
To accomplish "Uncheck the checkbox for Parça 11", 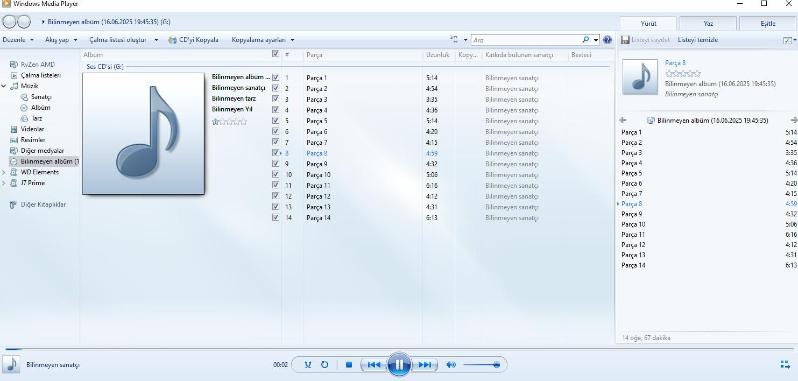I will click(x=275, y=185).
